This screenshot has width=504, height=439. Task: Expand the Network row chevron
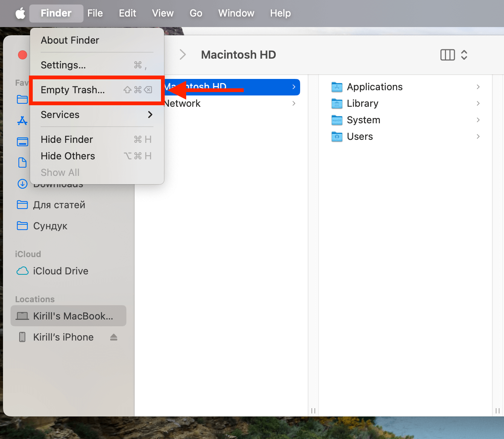[294, 103]
